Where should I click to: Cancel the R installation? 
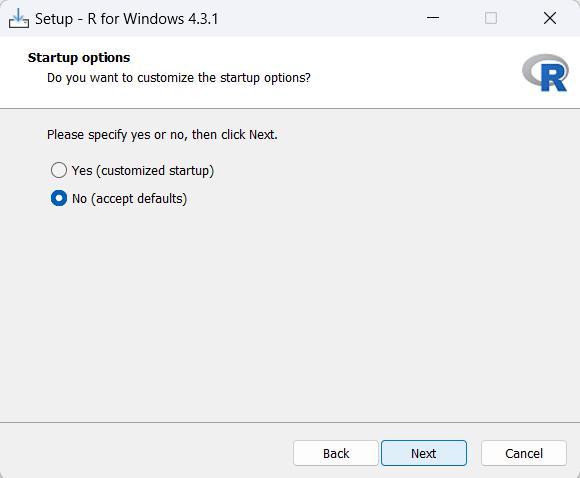524,453
